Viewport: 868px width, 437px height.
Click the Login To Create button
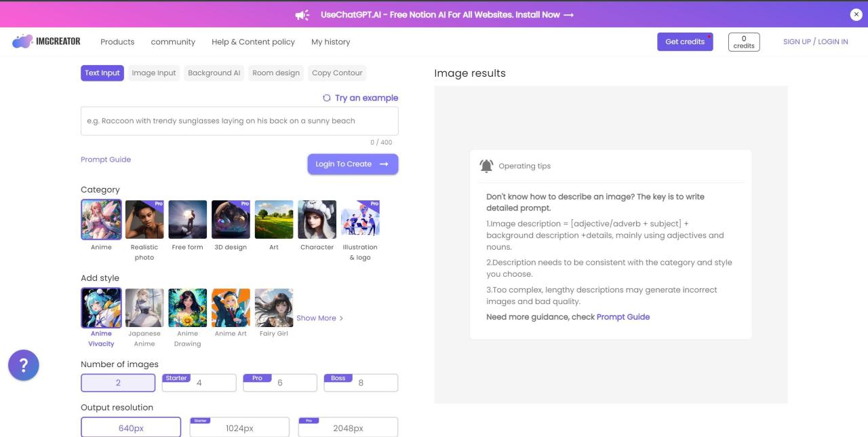pyautogui.click(x=353, y=164)
